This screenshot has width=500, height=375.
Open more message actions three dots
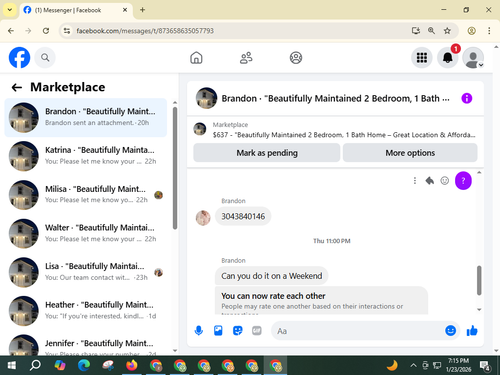(415, 181)
